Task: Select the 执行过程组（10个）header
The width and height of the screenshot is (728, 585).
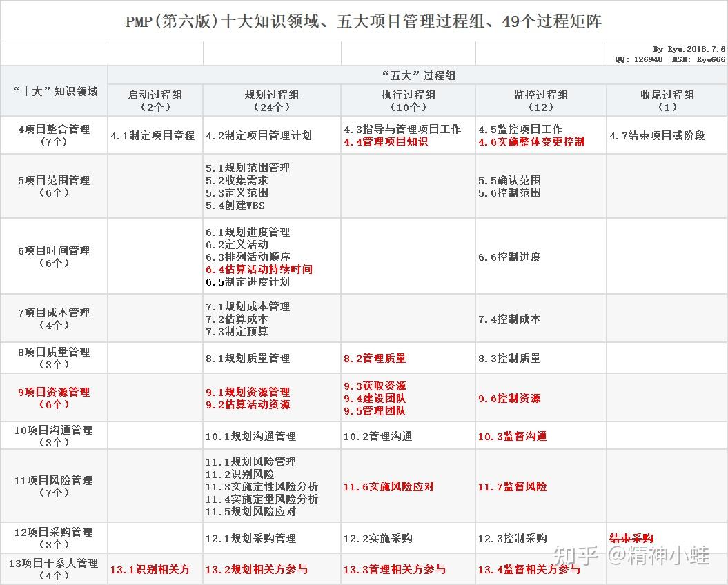Action: click(x=407, y=100)
